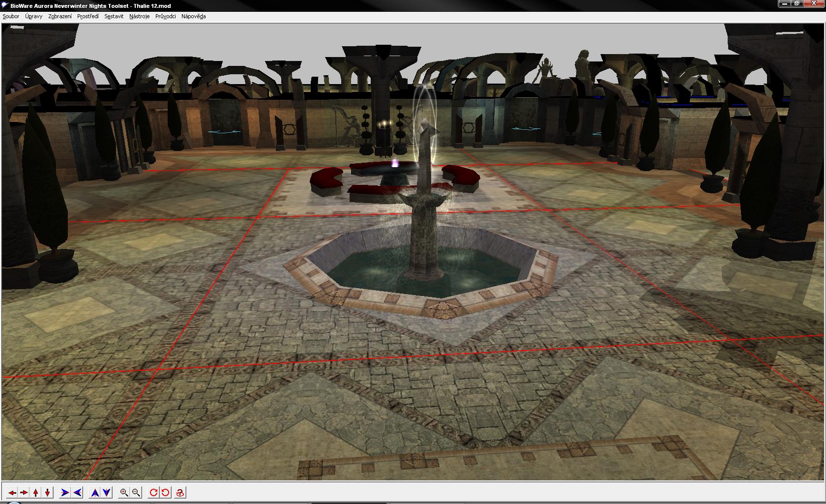826x504 pixels.
Task: Rotate view counterclockwise with red arrow
Action: click(x=166, y=493)
